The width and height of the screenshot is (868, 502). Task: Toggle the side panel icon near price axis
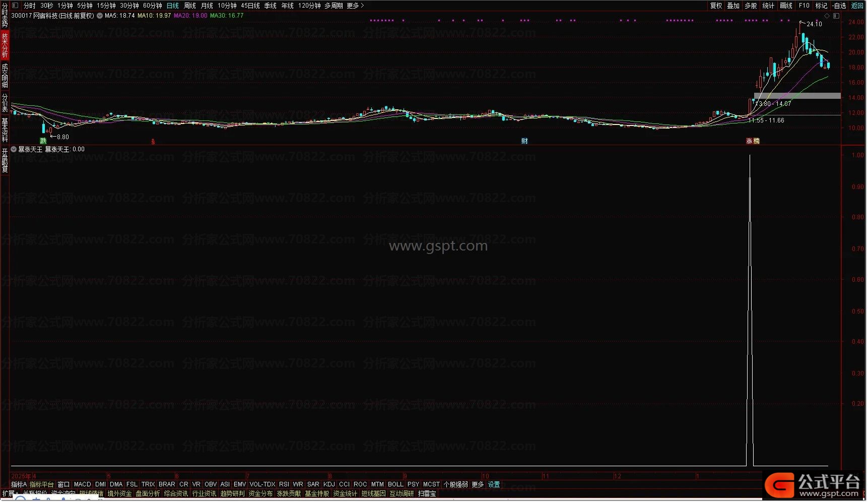[x=836, y=16]
